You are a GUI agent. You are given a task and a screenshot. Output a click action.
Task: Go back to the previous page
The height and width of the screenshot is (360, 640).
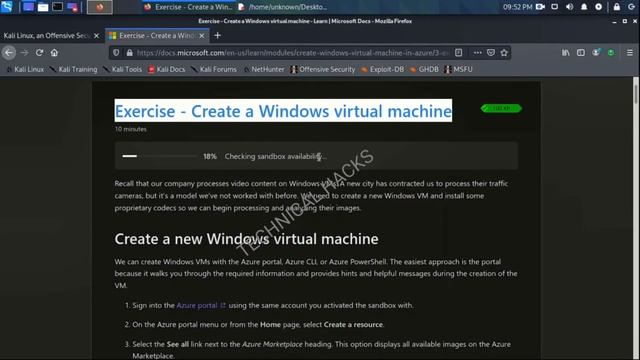pyautogui.click(x=9, y=53)
